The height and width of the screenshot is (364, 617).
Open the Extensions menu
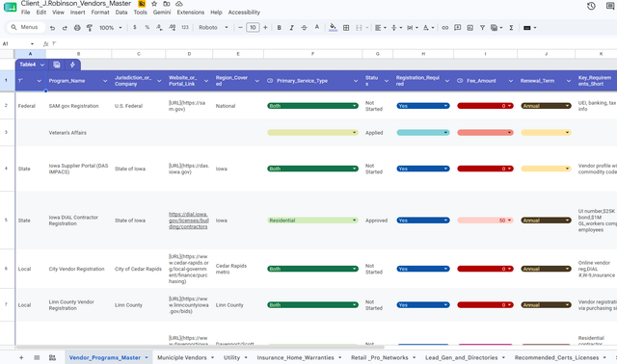tap(191, 13)
